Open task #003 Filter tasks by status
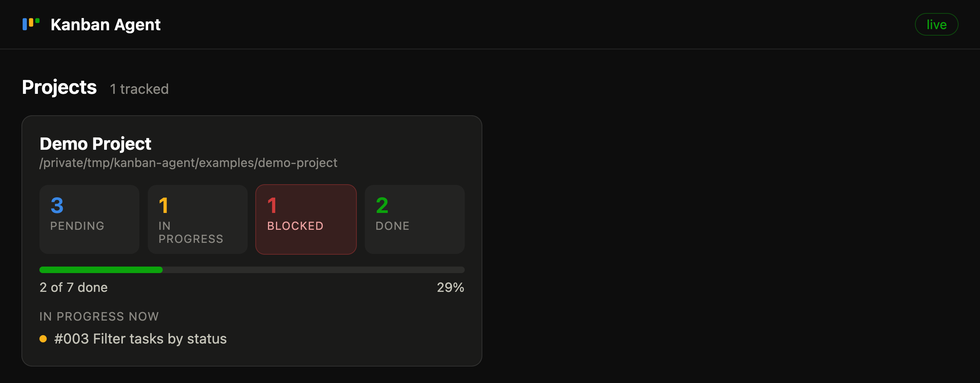 pyautogui.click(x=140, y=339)
